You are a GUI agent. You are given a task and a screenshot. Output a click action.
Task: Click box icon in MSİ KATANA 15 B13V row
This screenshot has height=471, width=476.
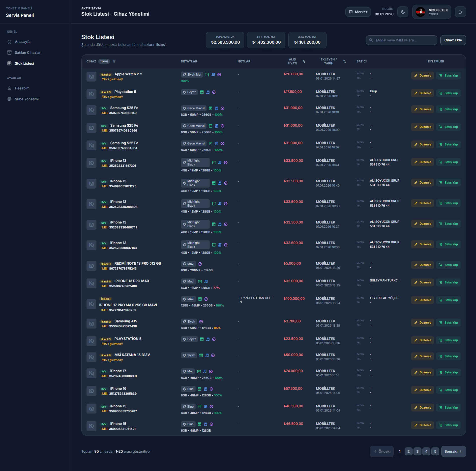pos(201,355)
